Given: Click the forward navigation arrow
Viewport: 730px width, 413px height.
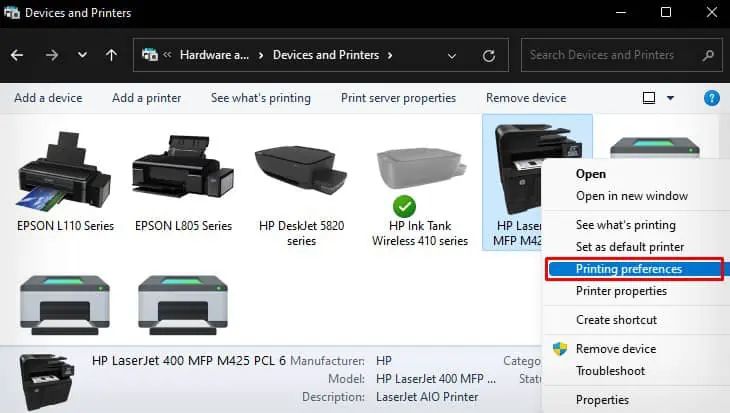Looking at the screenshot, I should pyautogui.click(x=52, y=55).
